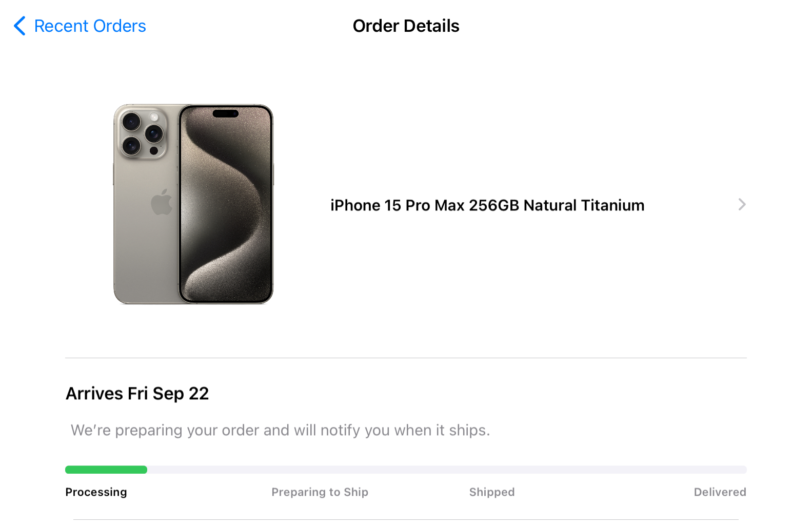The width and height of the screenshot is (812, 525).
Task: Click the LiDAR sensor dot on camera module
Action: 154,151
